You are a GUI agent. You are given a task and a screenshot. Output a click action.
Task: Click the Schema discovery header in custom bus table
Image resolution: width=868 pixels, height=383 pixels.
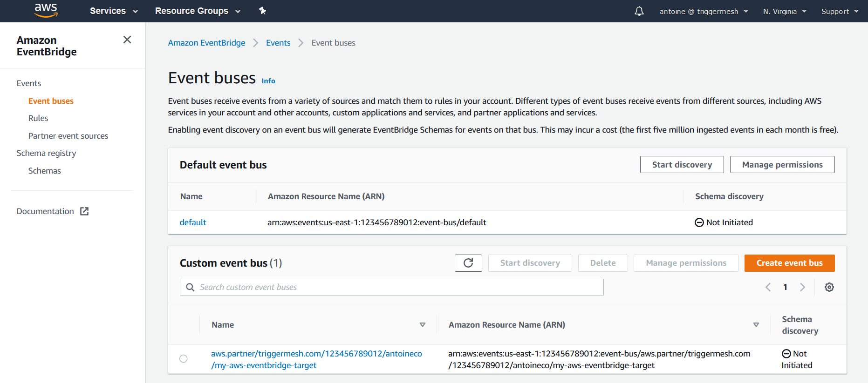coord(800,325)
